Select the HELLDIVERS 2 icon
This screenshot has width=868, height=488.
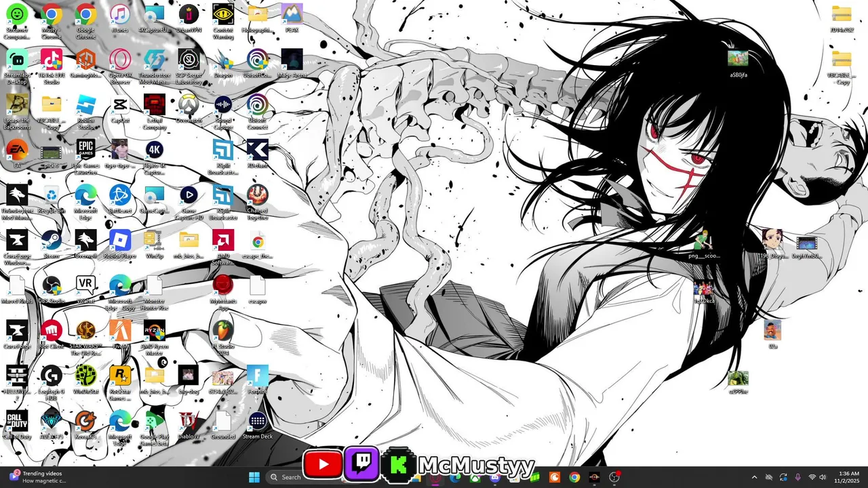coord(17,382)
